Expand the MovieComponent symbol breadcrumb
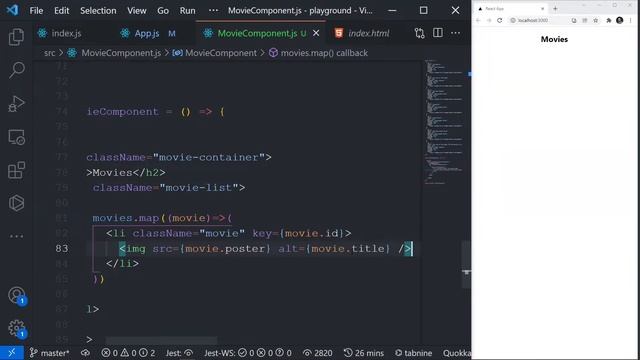Screen dimensions: 640x360 [x=221, y=53]
